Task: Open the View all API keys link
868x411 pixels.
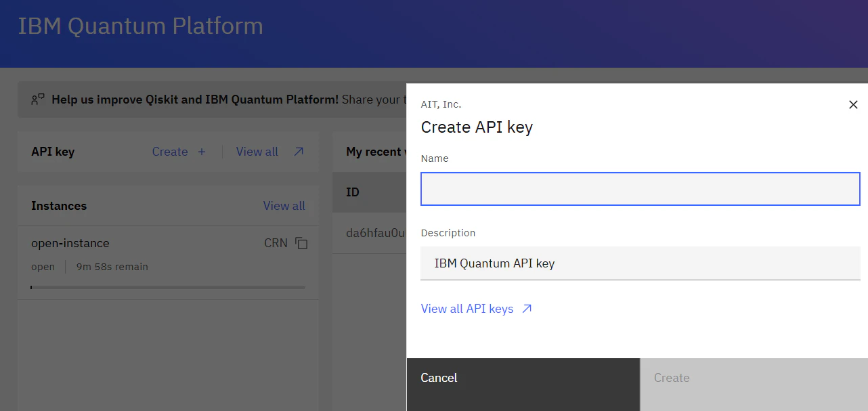Action: [467, 309]
